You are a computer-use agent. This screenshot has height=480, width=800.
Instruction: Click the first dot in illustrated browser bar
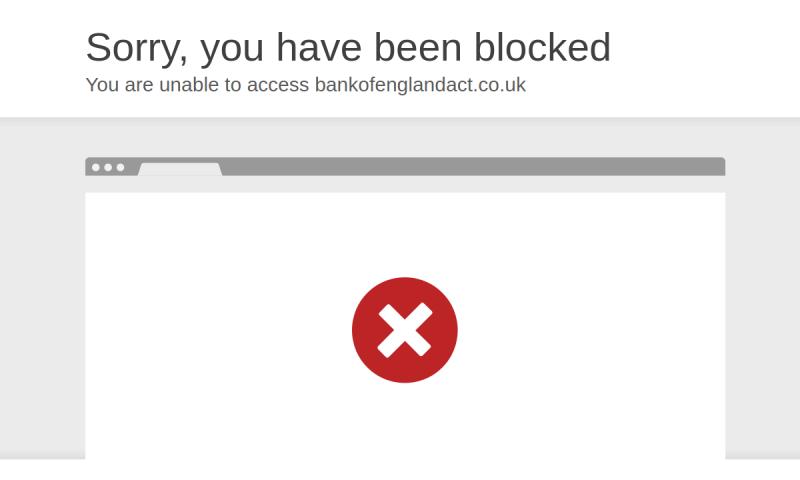(x=96, y=167)
